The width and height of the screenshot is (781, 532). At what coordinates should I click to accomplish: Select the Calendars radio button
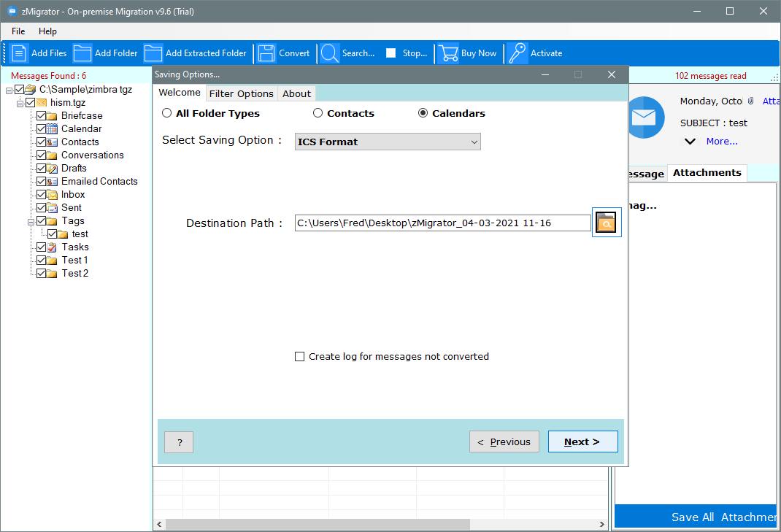[x=423, y=113]
